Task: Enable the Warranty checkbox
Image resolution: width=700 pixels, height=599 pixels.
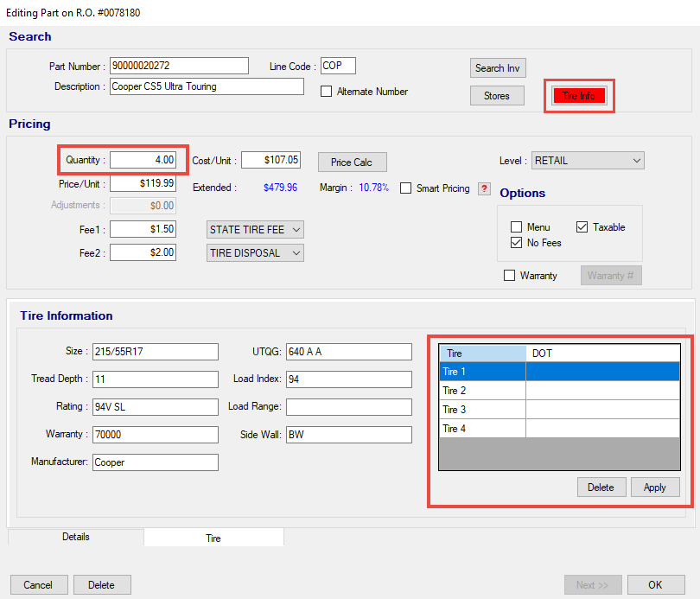Action: pyautogui.click(x=509, y=276)
